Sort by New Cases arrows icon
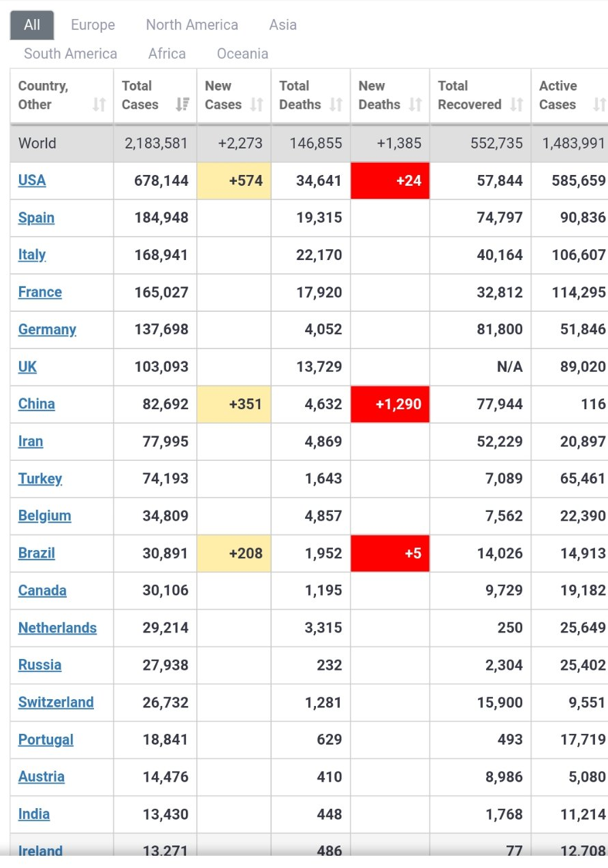Screen dimensions: 608x868 click(x=257, y=104)
